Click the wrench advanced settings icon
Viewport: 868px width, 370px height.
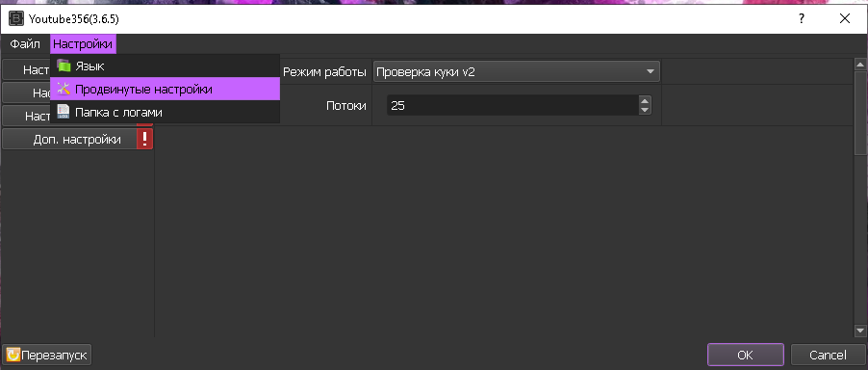(64, 89)
